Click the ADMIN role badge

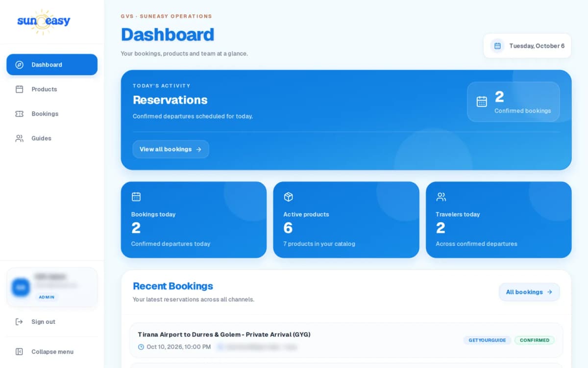(47, 297)
